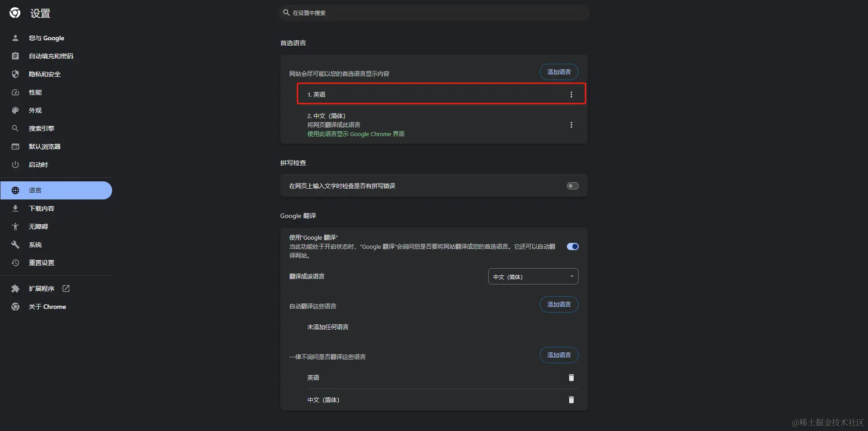Click the magnifier icon for 搜索引擎
868x431 pixels.
(15, 128)
